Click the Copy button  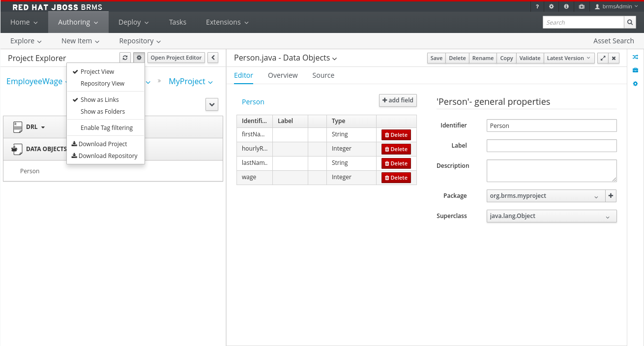[x=506, y=58]
